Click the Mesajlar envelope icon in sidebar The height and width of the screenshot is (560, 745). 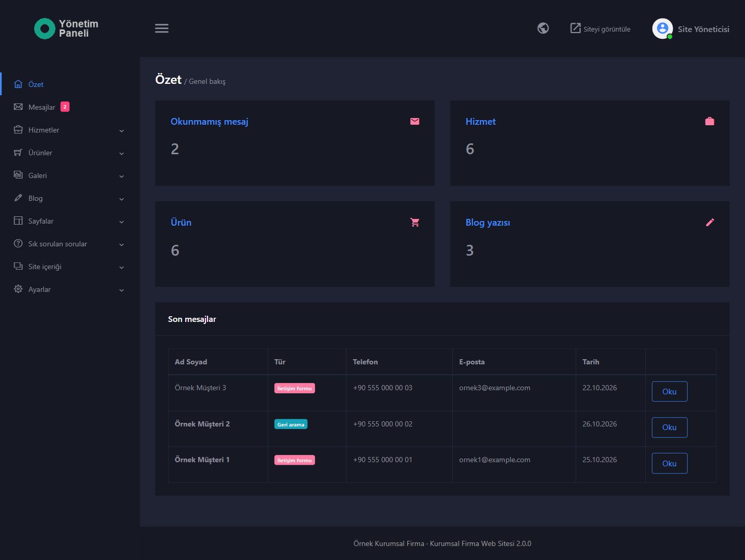(18, 107)
